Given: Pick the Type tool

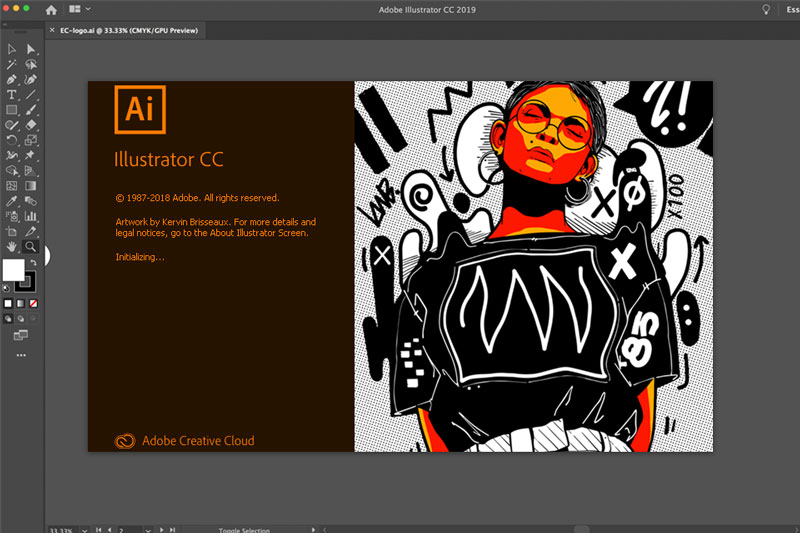Looking at the screenshot, I should tap(12, 94).
